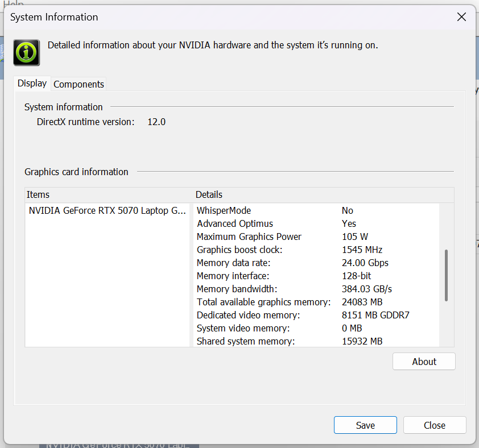Close the System Information dialog
This screenshot has width=479, height=448.
coord(461,17)
